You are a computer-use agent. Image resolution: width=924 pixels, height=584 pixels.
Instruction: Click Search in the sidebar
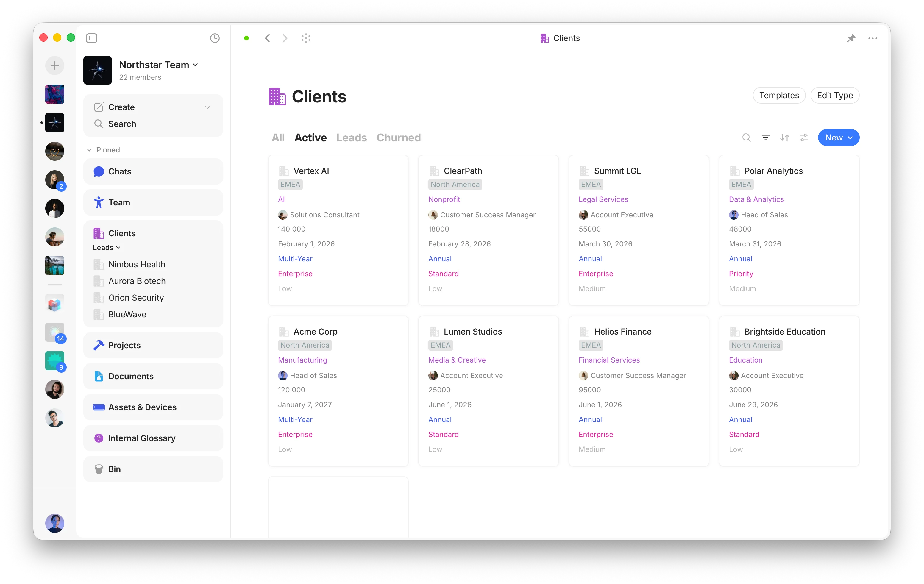coord(153,124)
